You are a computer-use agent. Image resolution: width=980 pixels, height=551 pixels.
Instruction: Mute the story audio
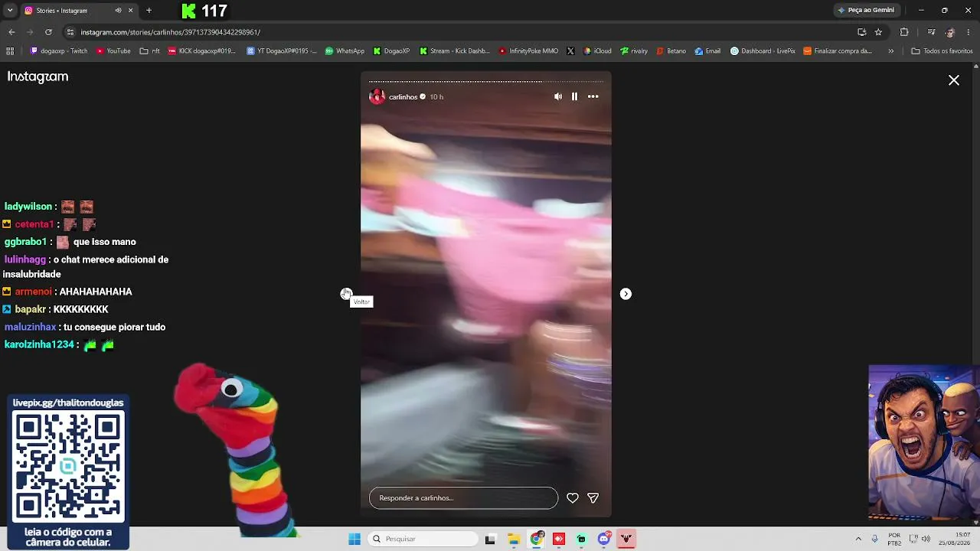point(558,96)
